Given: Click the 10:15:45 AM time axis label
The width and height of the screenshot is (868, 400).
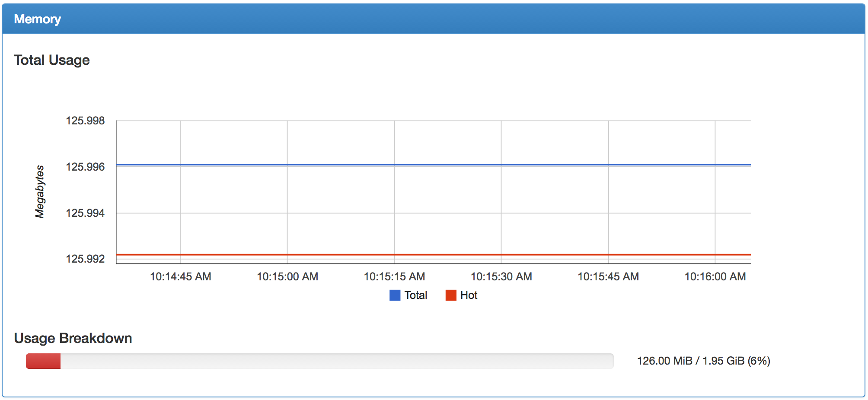Looking at the screenshot, I should [x=608, y=276].
